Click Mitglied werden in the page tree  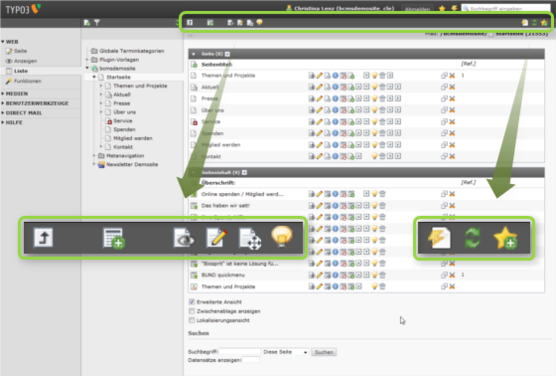pos(133,138)
